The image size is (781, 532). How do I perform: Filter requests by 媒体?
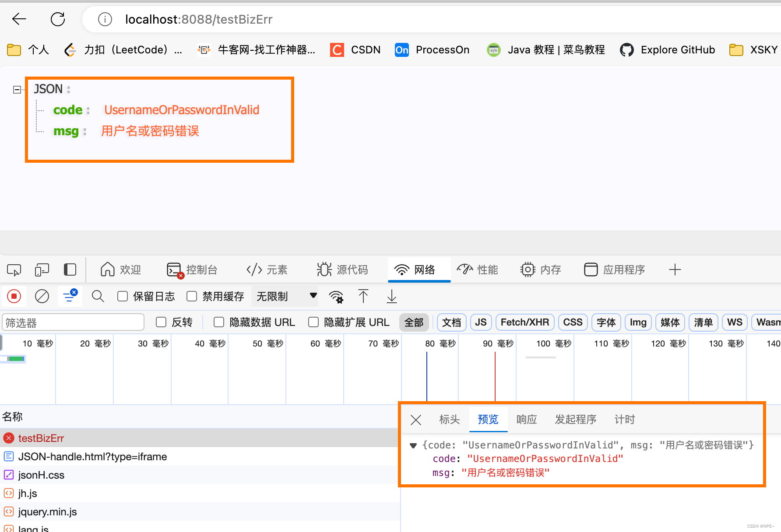click(x=670, y=322)
